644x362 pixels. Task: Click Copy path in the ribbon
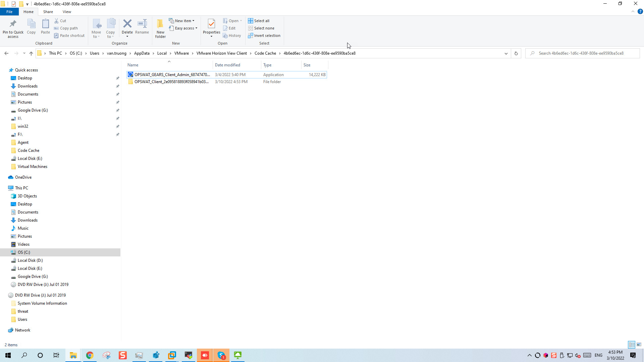pos(66,28)
